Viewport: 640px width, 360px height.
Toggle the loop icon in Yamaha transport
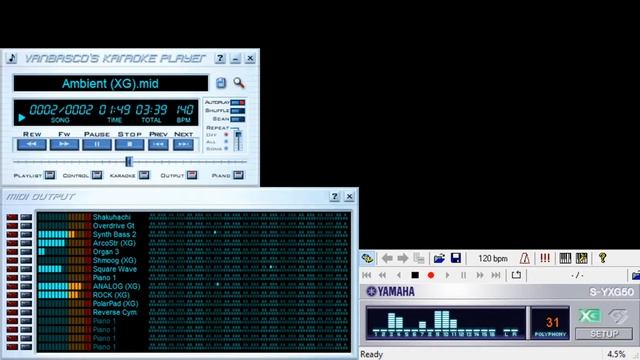tap(516, 275)
